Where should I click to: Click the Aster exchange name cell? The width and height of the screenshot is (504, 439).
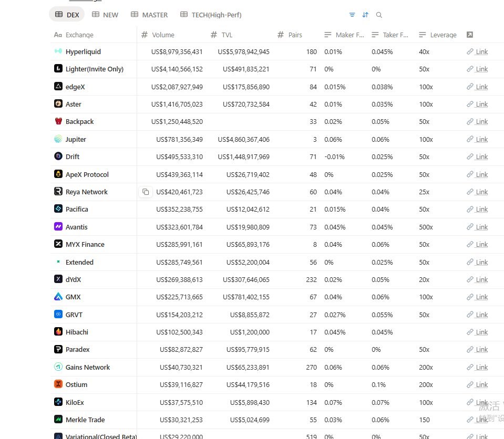[x=74, y=104]
